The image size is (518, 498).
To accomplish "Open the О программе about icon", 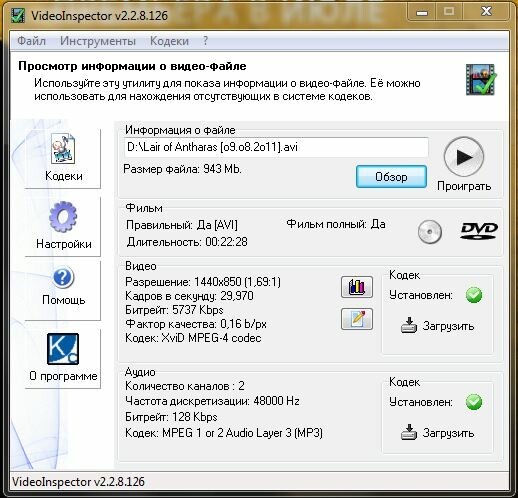I will pos(63,349).
